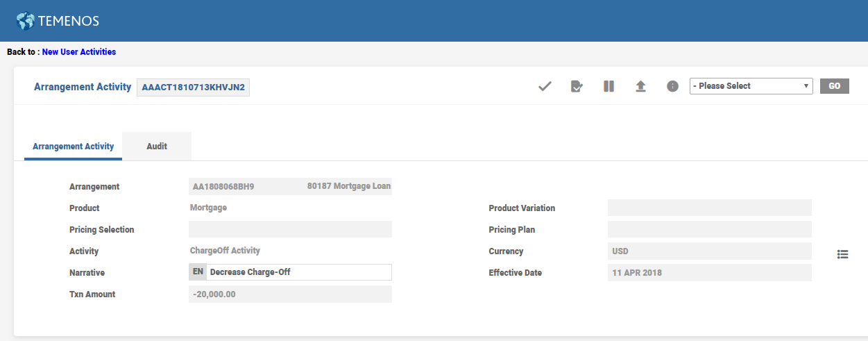Click the activity ID AAACT1810713KHVJN2 box
868x341 pixels.
click(193, 88)
